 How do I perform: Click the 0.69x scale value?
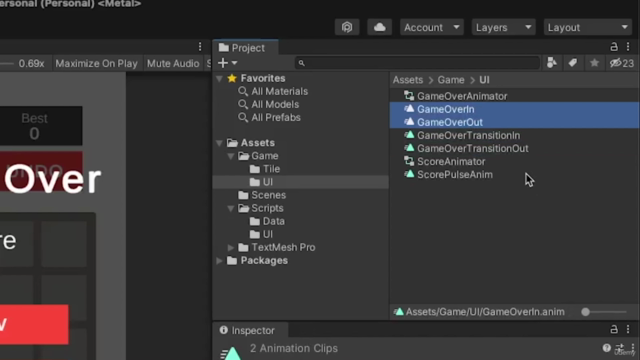coord(31,64)
